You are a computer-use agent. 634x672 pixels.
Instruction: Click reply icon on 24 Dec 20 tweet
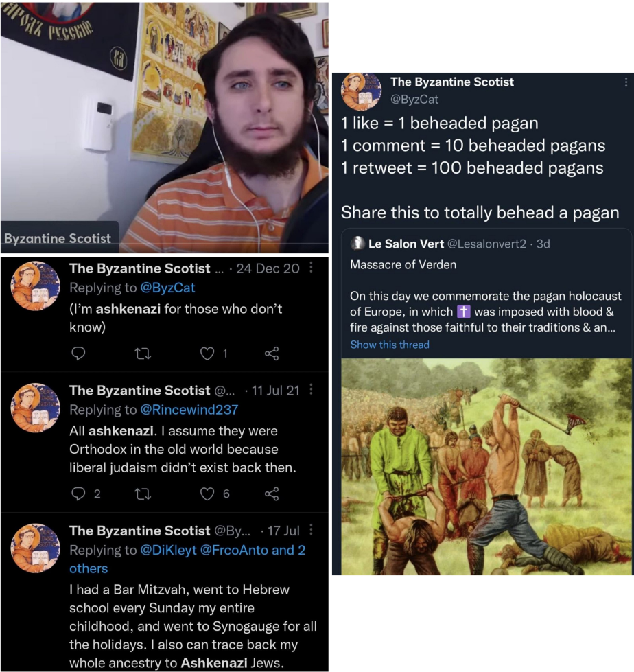coord(78,353)
